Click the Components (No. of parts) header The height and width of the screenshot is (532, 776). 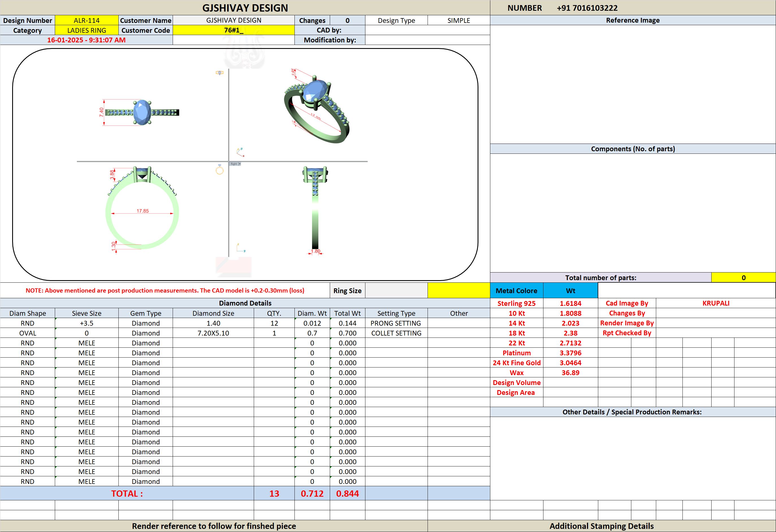click(633, 149)
